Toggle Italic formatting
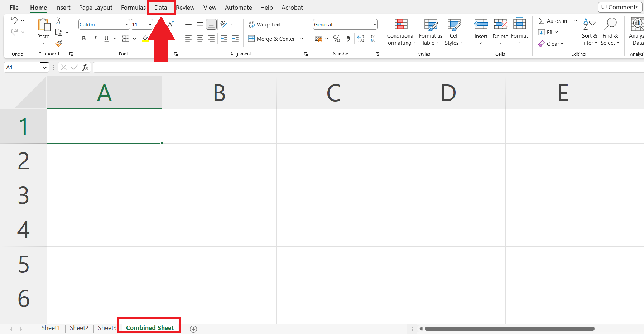This screenshot has width=644, height=335. click(x=95, y=39)
